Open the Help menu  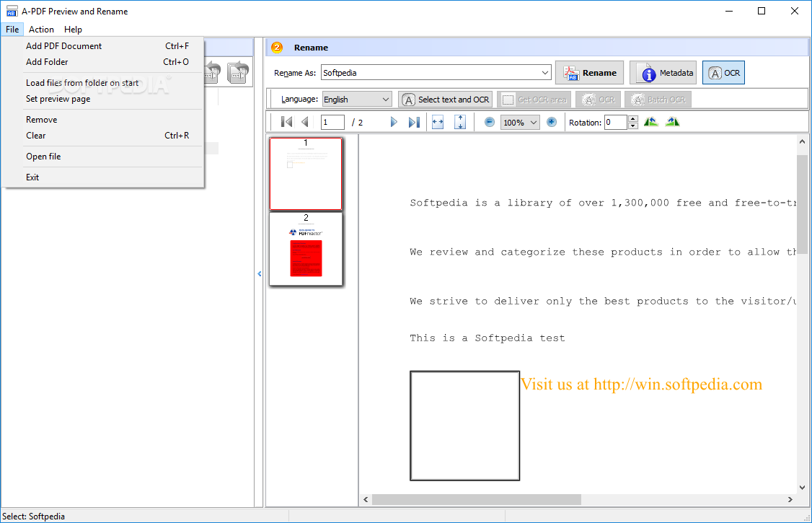point(73,30)
